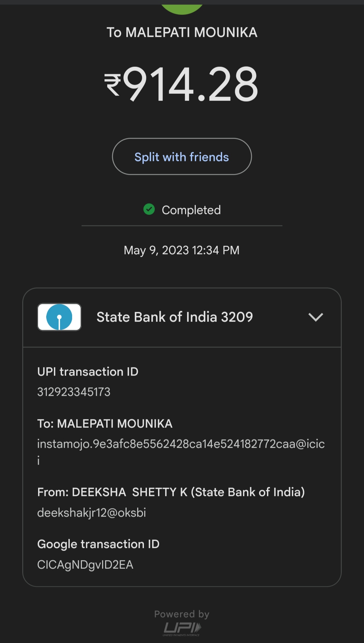The image size is (364, 643).
Task: Tap the To: MALEPATI MOUNIKA row in details
Action: point(105,424)
